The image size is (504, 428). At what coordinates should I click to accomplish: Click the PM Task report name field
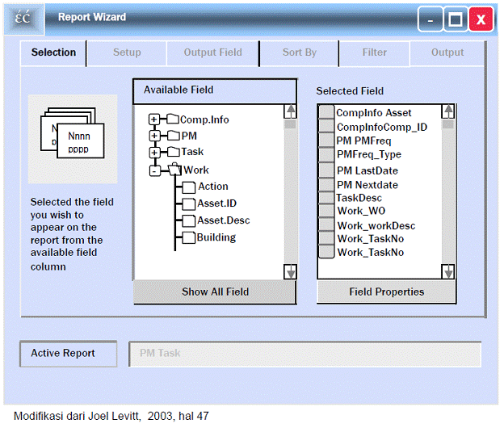pos(304,354)
